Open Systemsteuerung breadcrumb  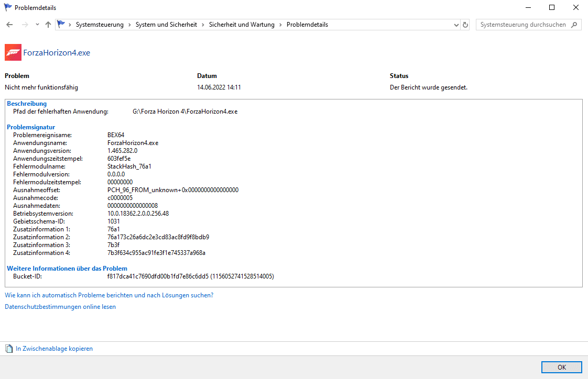point(100,25)
